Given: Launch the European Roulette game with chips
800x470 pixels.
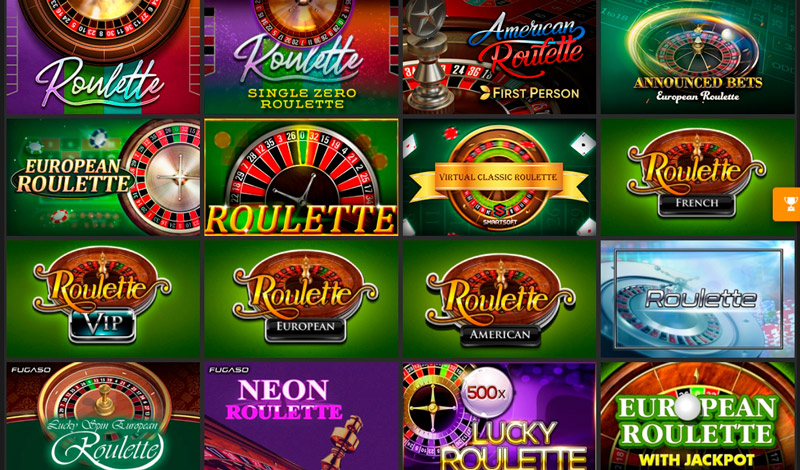Looking at the screenshot, I should pos(103,177).
